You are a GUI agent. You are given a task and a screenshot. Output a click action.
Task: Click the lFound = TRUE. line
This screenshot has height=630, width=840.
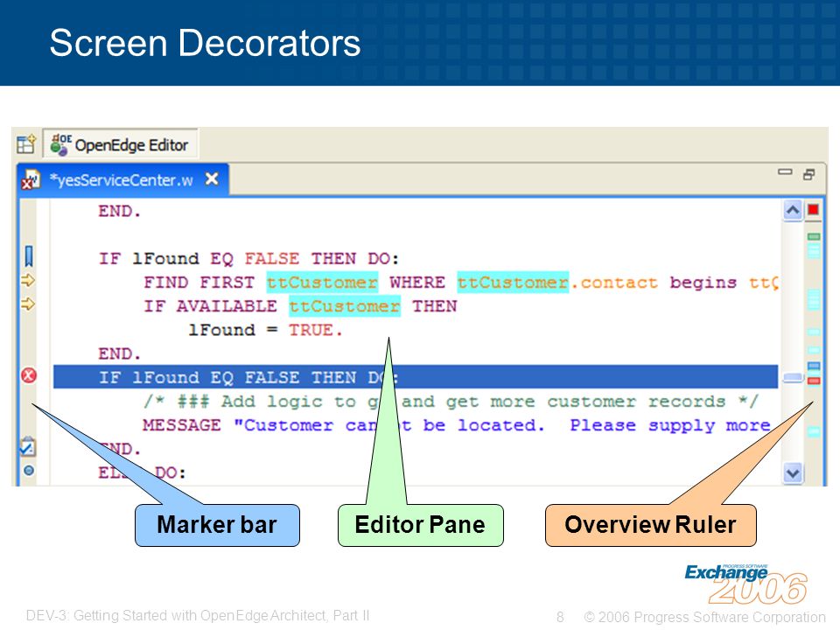click(x=265, y=330)
